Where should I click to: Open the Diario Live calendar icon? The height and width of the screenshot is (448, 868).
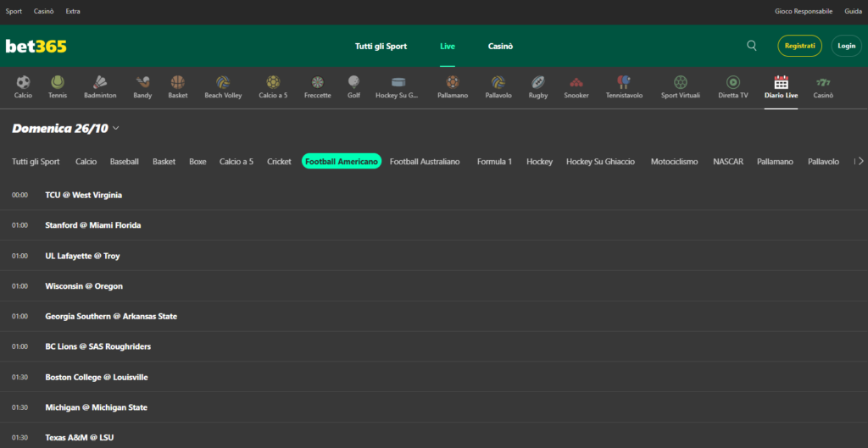coord(781,83)
